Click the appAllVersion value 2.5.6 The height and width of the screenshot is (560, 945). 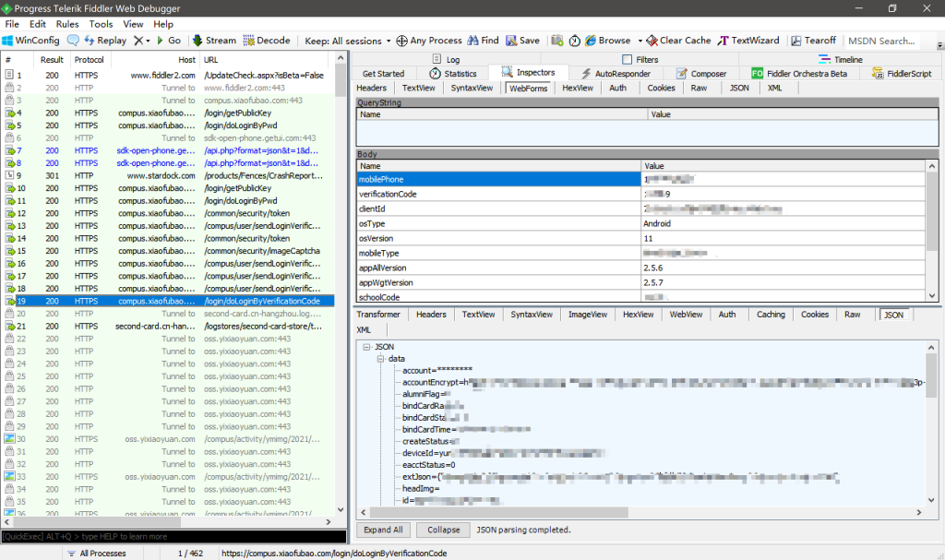click(653, 268)
